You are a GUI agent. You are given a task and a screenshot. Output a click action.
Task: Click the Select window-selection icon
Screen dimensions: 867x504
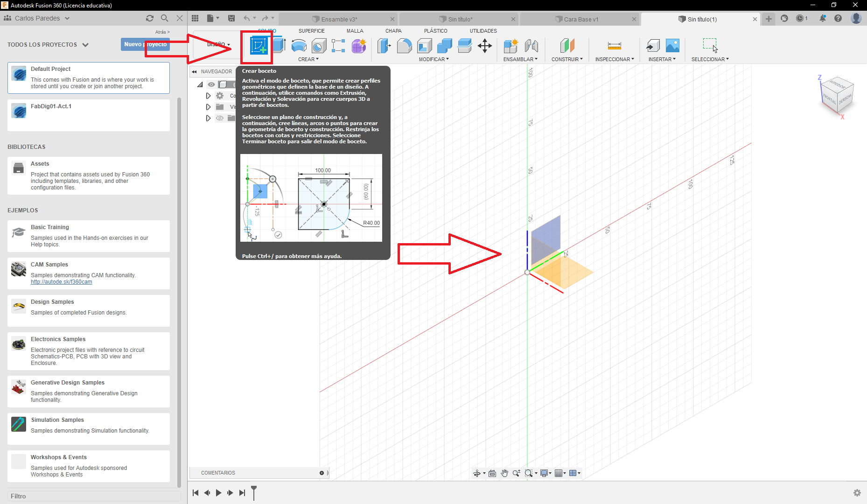tap(710, 46)
